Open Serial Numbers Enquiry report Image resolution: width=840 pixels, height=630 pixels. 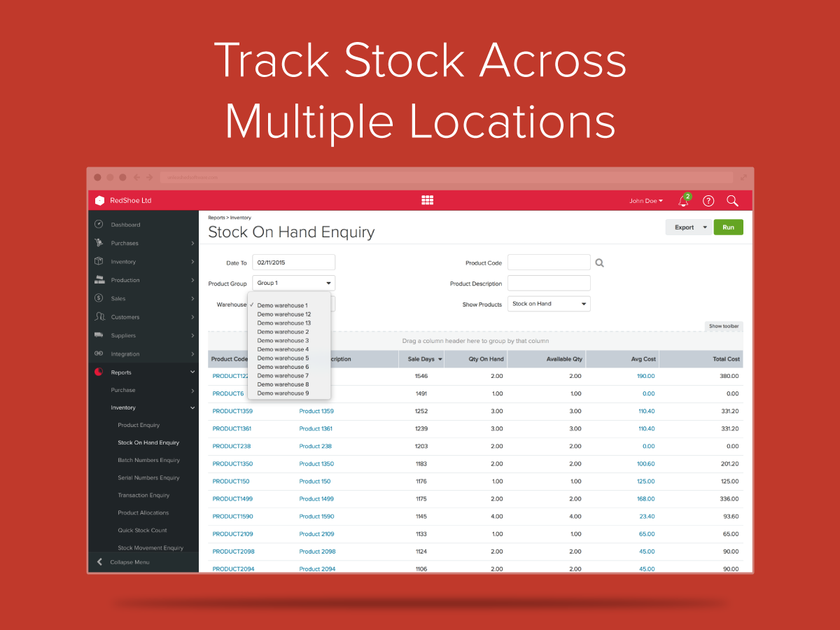click(x=148, y=477)
